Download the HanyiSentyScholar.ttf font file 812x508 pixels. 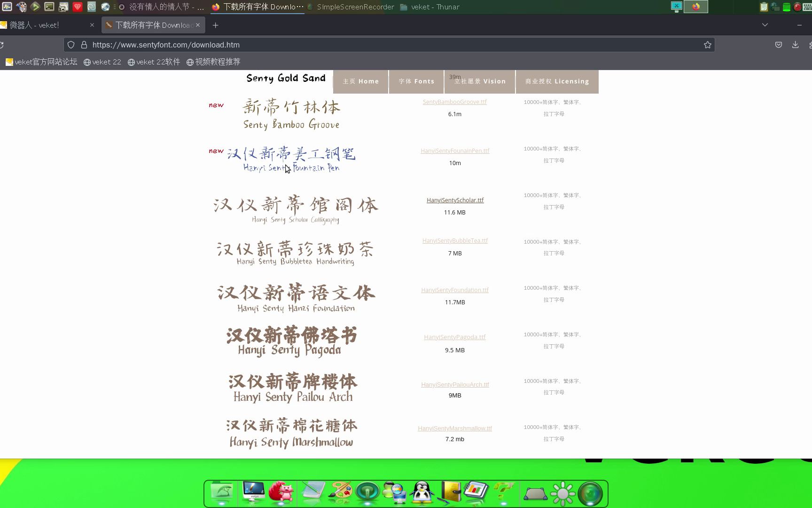tap(455, 200)
